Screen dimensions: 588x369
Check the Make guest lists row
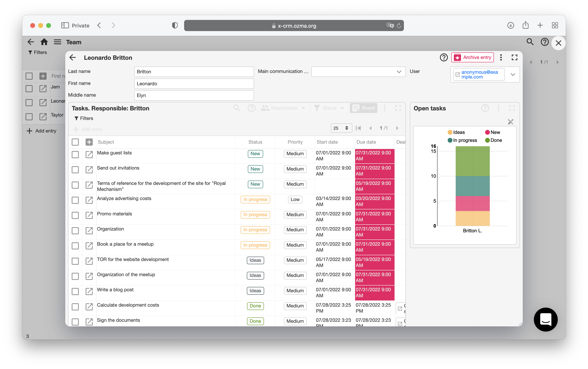coord(75,154)
